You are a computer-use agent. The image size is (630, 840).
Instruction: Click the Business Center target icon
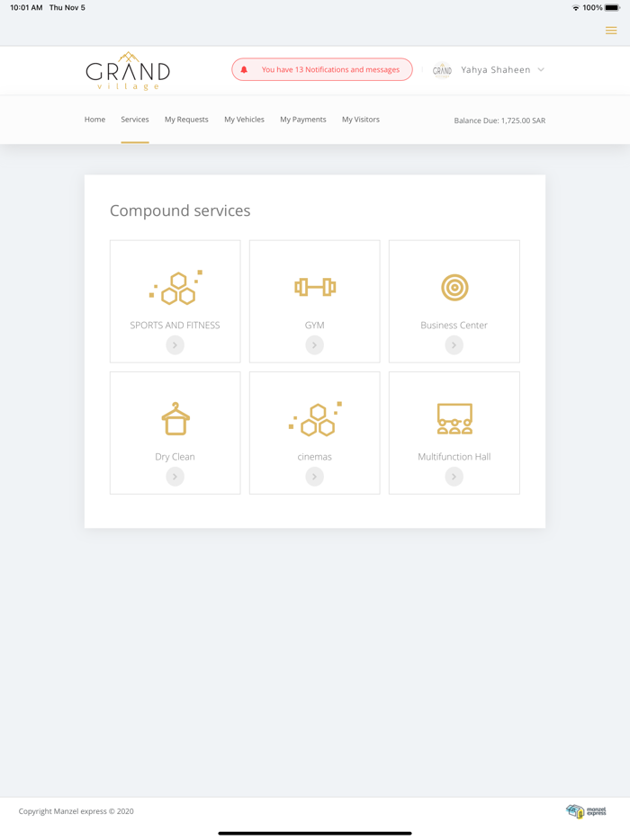coord(454,288)
